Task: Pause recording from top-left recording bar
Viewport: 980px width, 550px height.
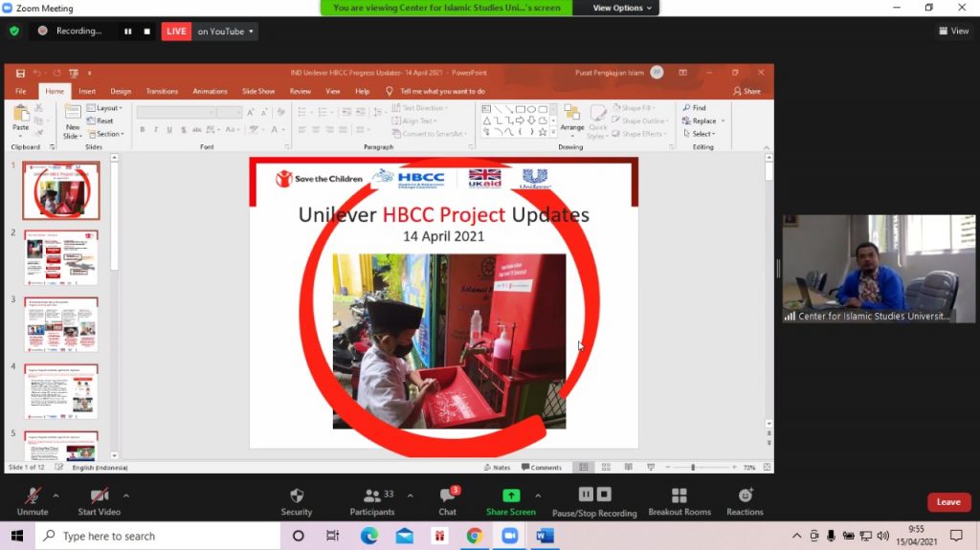Action: [127, 32]
